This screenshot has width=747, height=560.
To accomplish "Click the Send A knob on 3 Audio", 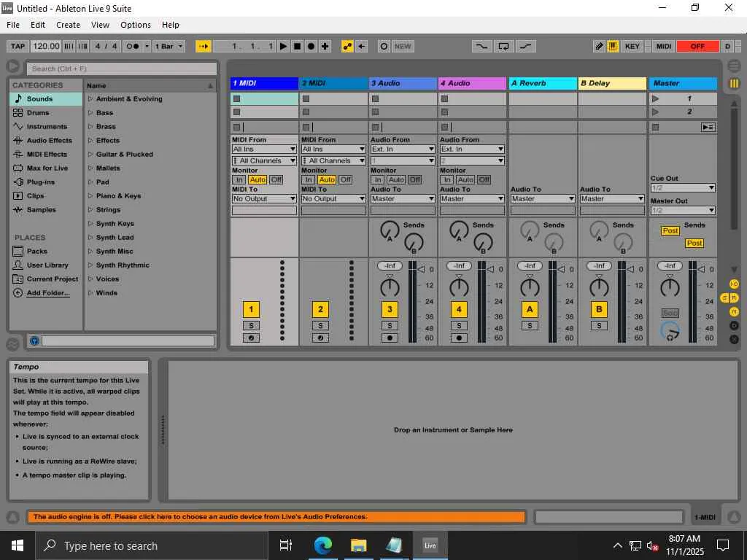I will pos(390,230).
